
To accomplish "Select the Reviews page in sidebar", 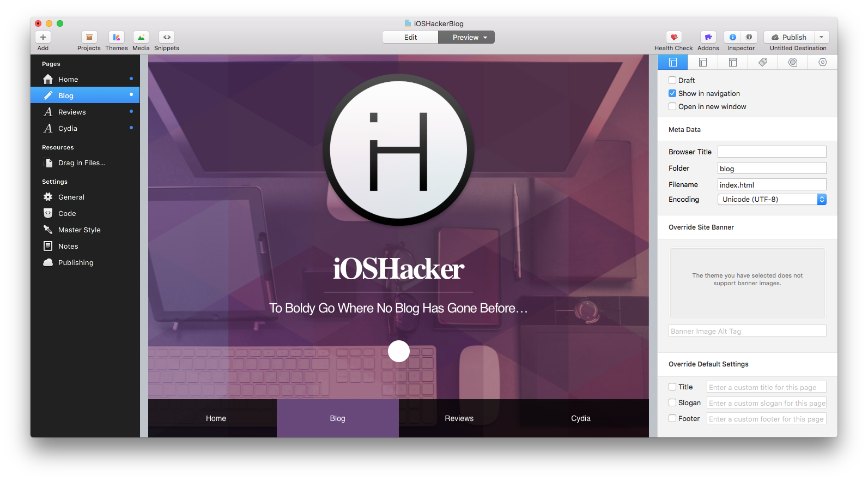I will (x=85, y=112).
